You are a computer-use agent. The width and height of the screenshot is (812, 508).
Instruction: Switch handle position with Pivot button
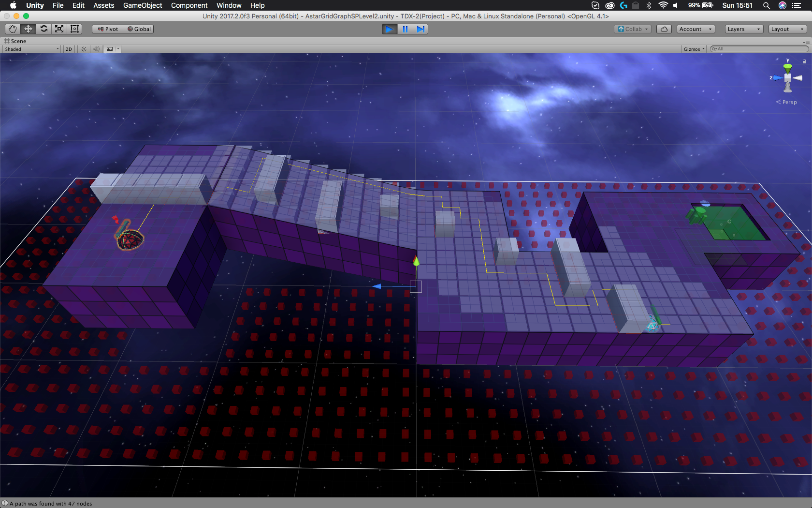point(108,29)
